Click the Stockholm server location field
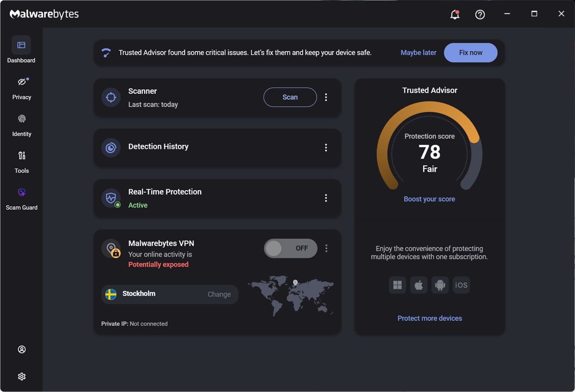Image resolution: width=575 pixels, height=392 pixels. [170, 294]
